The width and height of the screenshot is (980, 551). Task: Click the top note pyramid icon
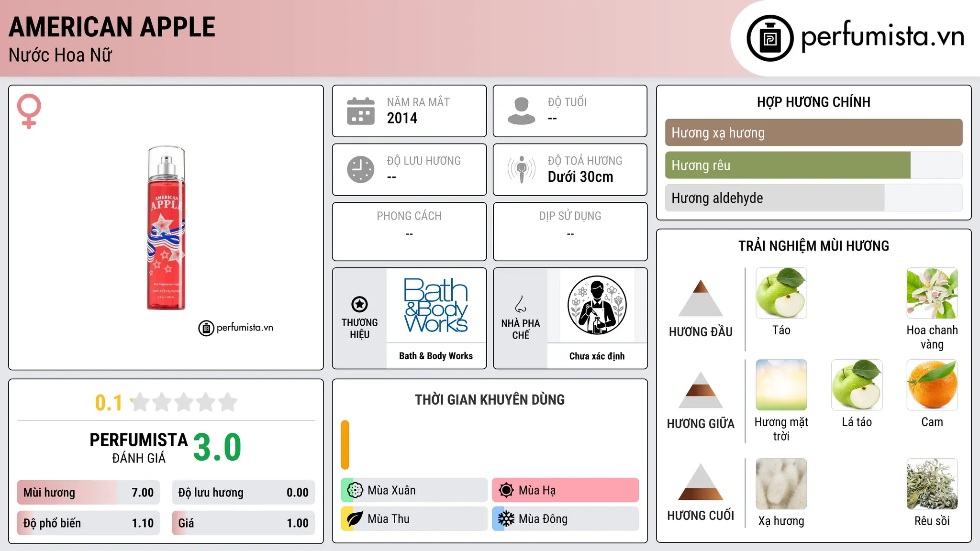click(701, 298)
